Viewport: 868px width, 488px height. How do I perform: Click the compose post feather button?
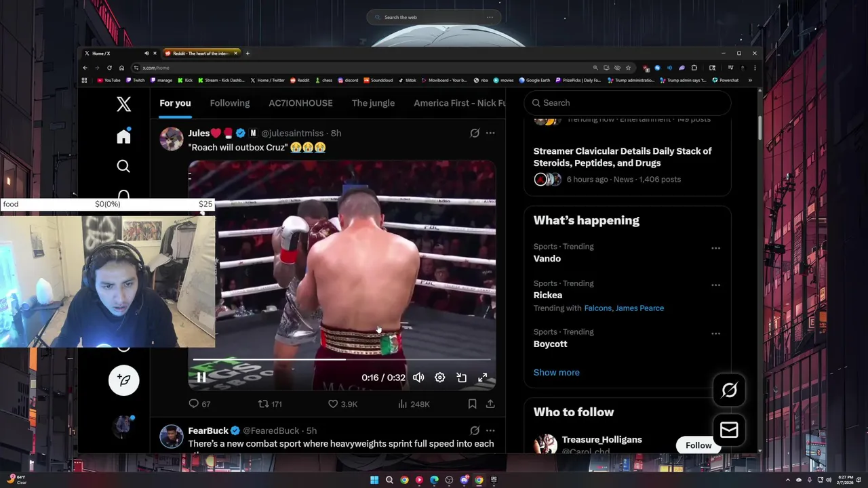pos(123,380)
